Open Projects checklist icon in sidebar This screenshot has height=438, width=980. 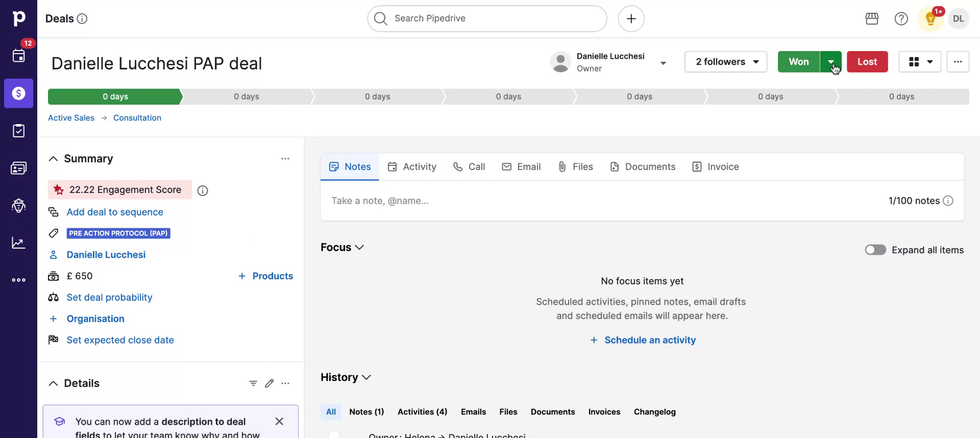pyautogui.click(x=18, y=131)
